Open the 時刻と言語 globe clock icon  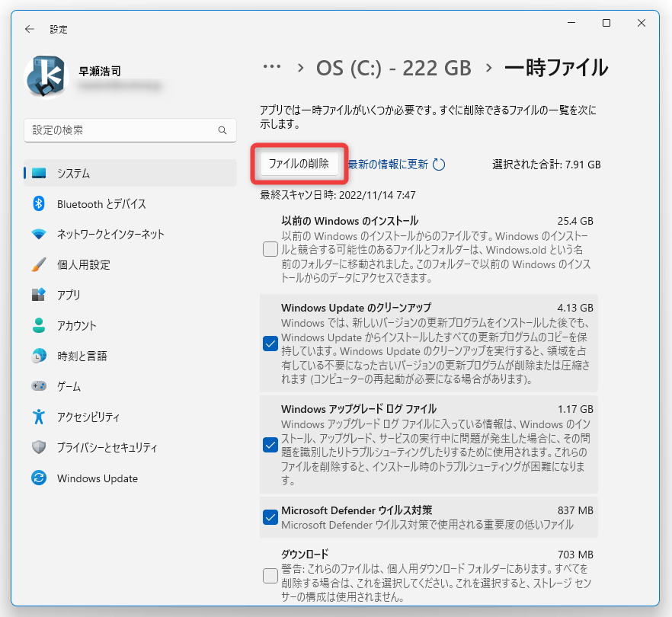39,356
